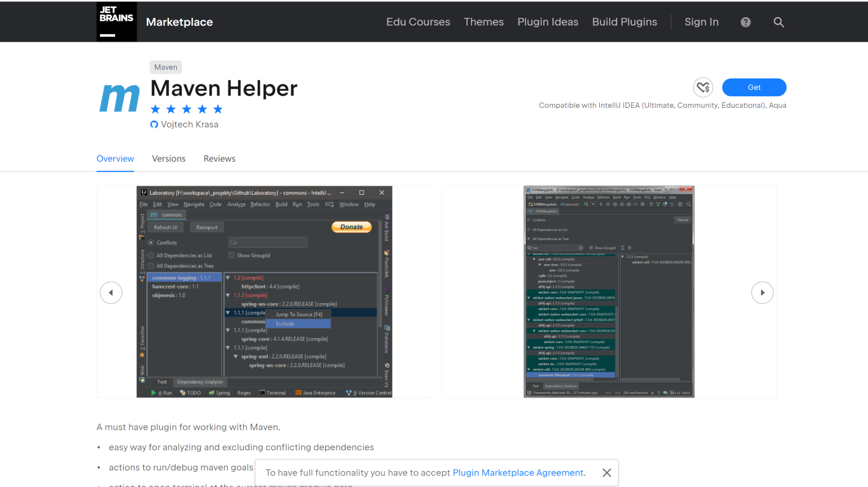This screenshot has height=487, width=868.
Task: Advance to the next screenshot with the right arrow
Action: coord(762,292)
